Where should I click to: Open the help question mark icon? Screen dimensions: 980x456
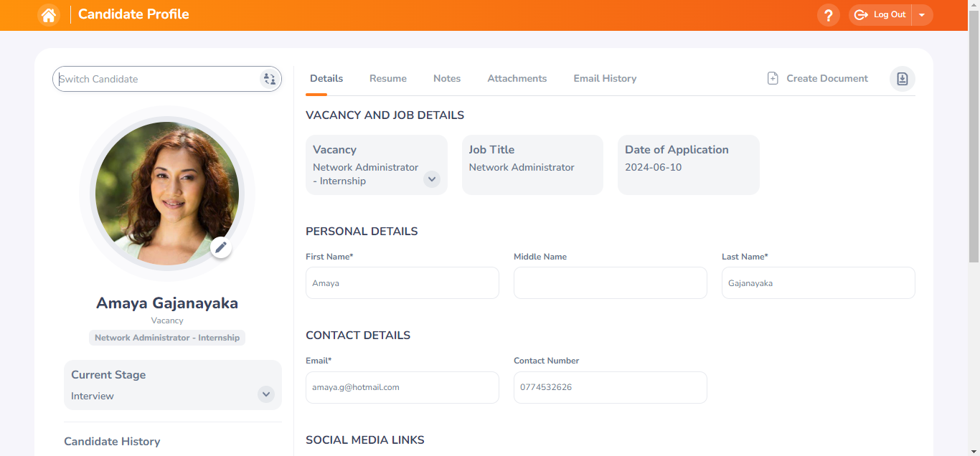tap(828, 14)
